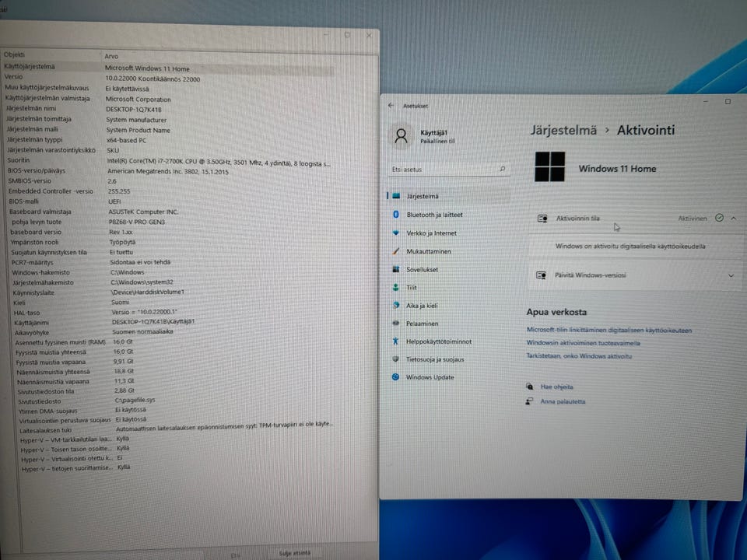Click the Aktivoinnin tila row icon
The width and height of the screenshot is (747, 560).
542,218
